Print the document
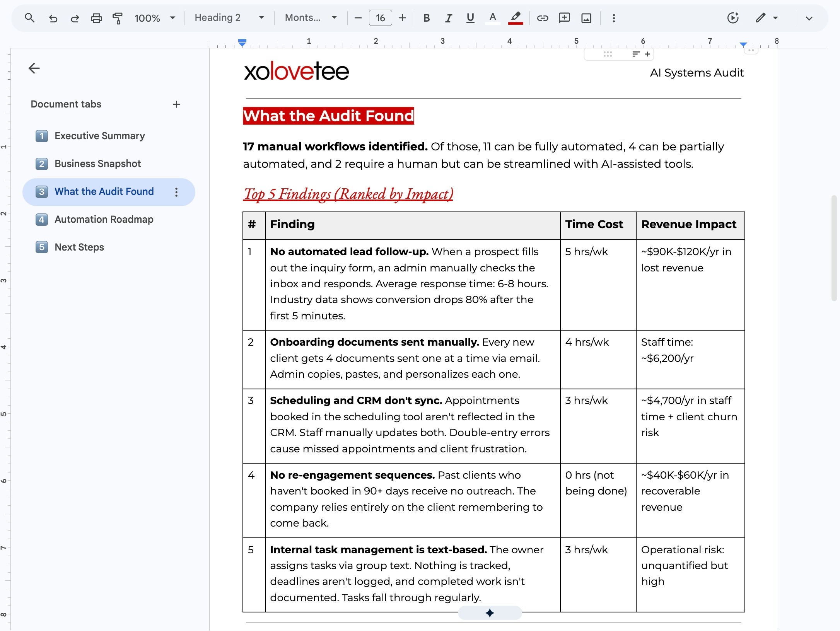Image resolution: width=840 pixels, height=631 pixels. (x=96, y=18)
